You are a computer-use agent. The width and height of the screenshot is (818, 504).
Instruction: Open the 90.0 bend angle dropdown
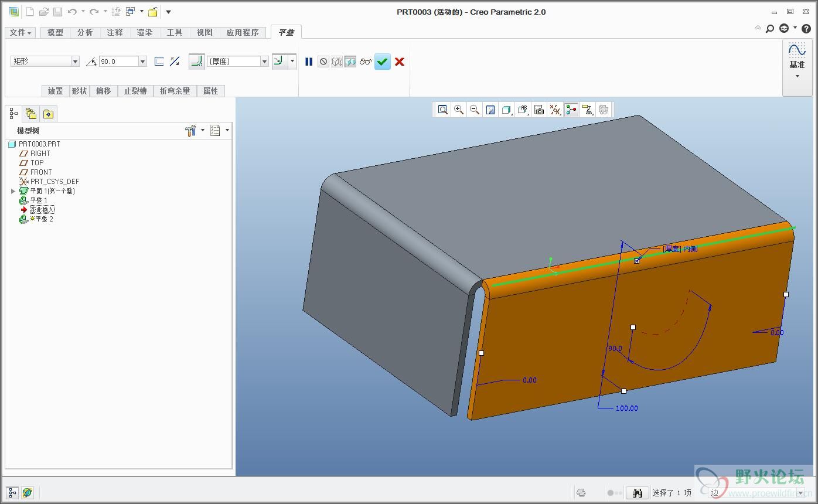point(142,62)
